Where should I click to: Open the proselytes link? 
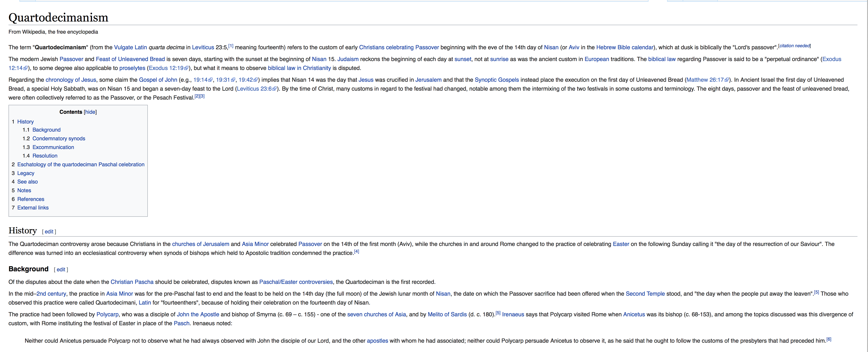point(132,68)
